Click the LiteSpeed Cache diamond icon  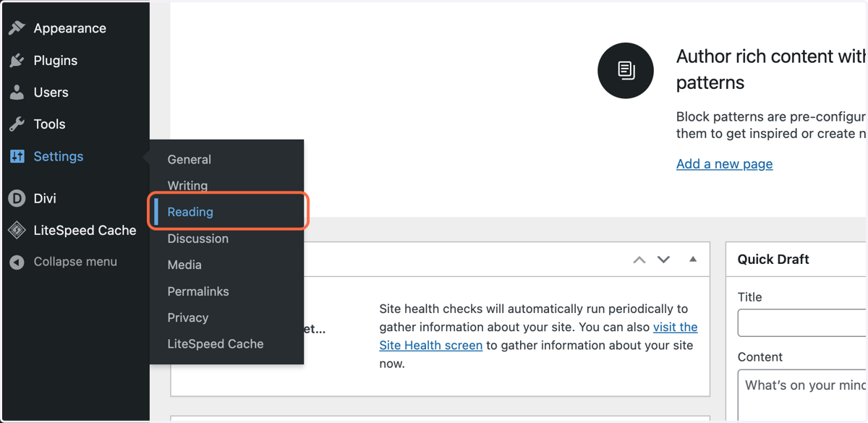(17, 230)
